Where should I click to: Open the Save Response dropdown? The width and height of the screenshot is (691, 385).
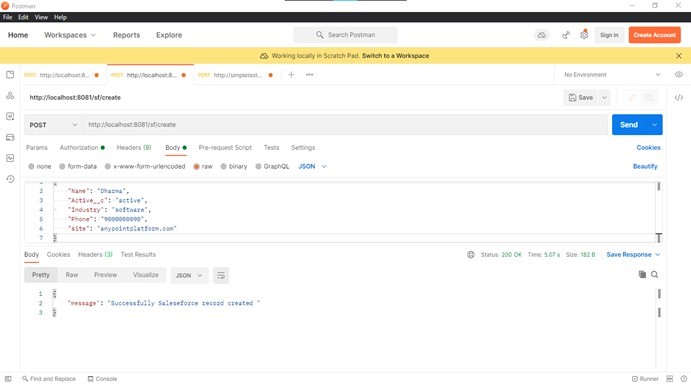pyautogui.click(x=633, y=255)
